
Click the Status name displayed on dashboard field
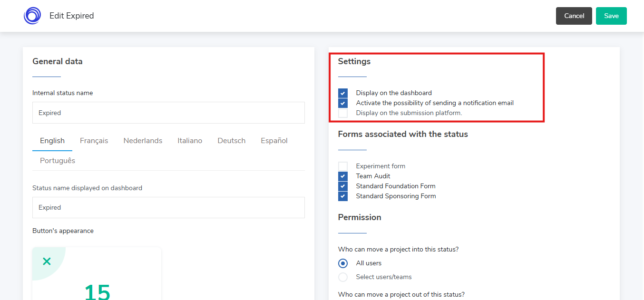(x=168, y=207)
